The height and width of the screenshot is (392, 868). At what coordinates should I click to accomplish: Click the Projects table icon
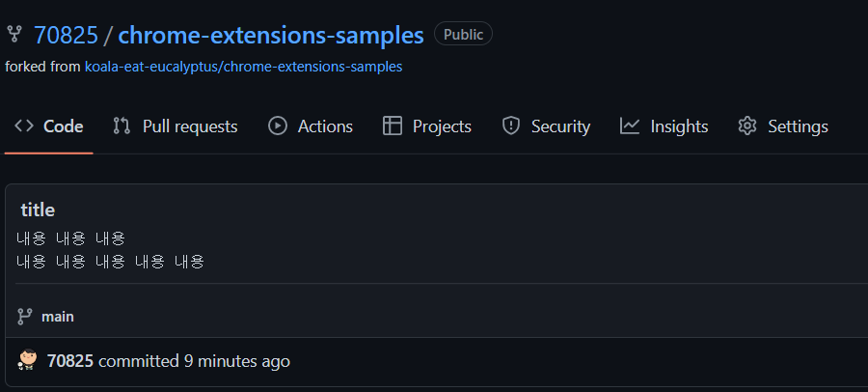[x=392, y=126]
